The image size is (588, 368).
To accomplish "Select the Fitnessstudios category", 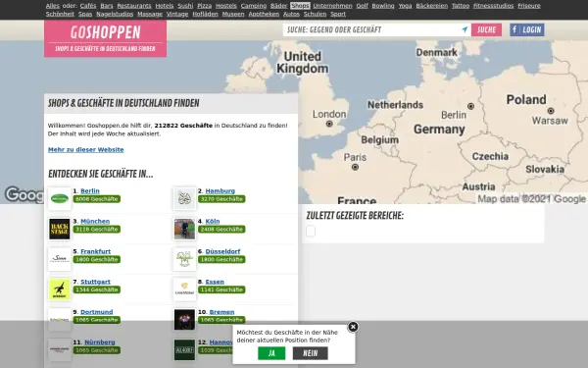I will click(493, 6).
